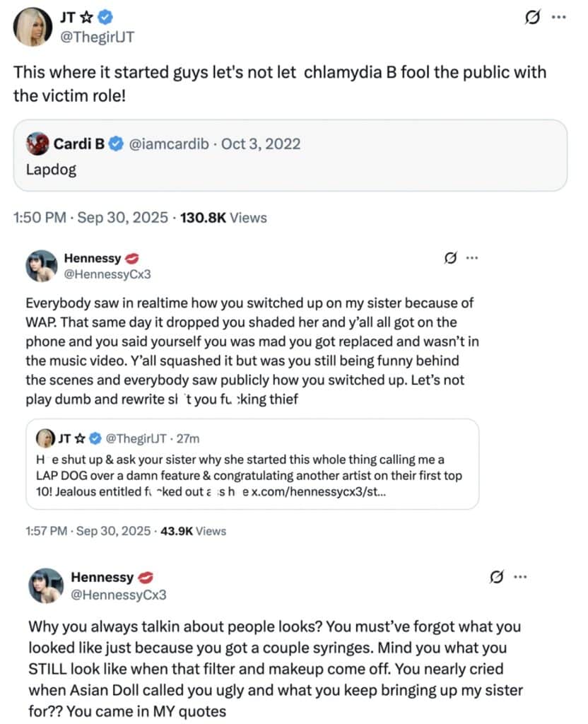Open more options on Hennessy's WAP tweet
The image size is (588, 724).
(x=473, y=257)
